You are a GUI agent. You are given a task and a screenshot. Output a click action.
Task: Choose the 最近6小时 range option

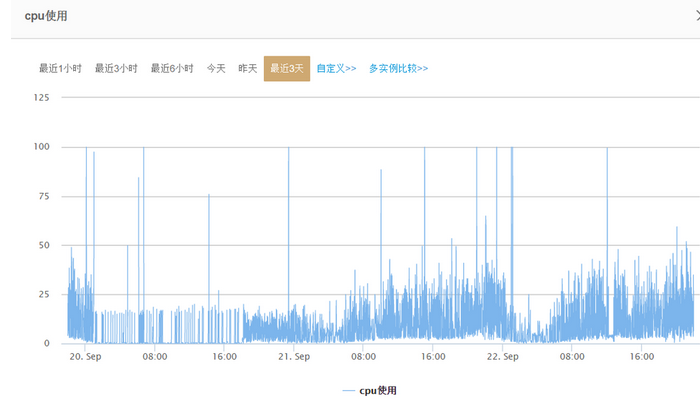click(172, 68)
